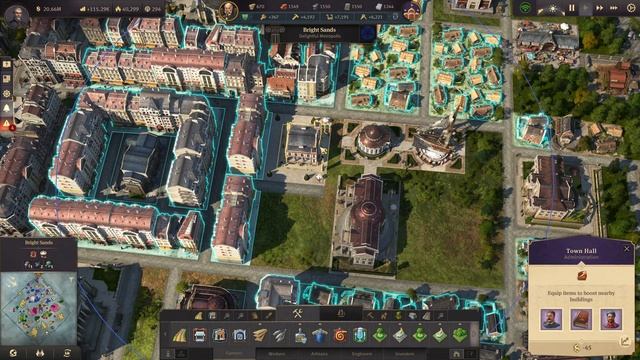
Task: Switch to the Investors population tab
Action: point(404,354)
